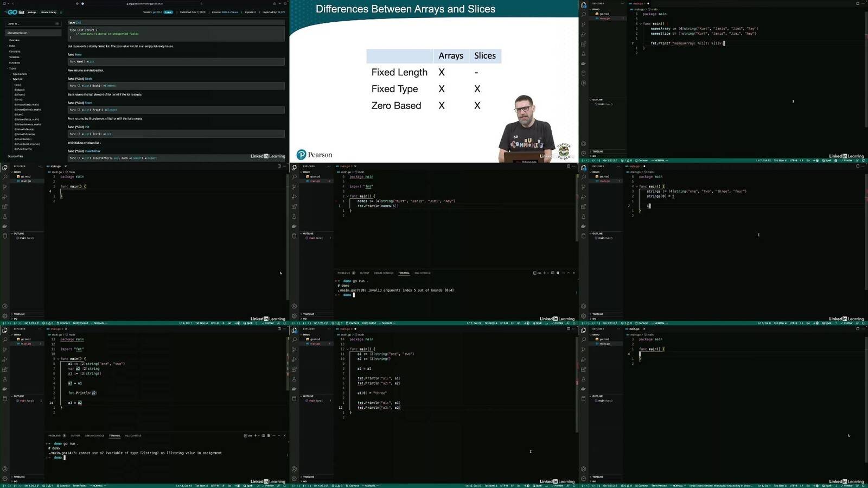Viewport: 868px width, 488px height.
Task: Open Search in the out-of-bounds error editor
Action: tap(295, 176)
